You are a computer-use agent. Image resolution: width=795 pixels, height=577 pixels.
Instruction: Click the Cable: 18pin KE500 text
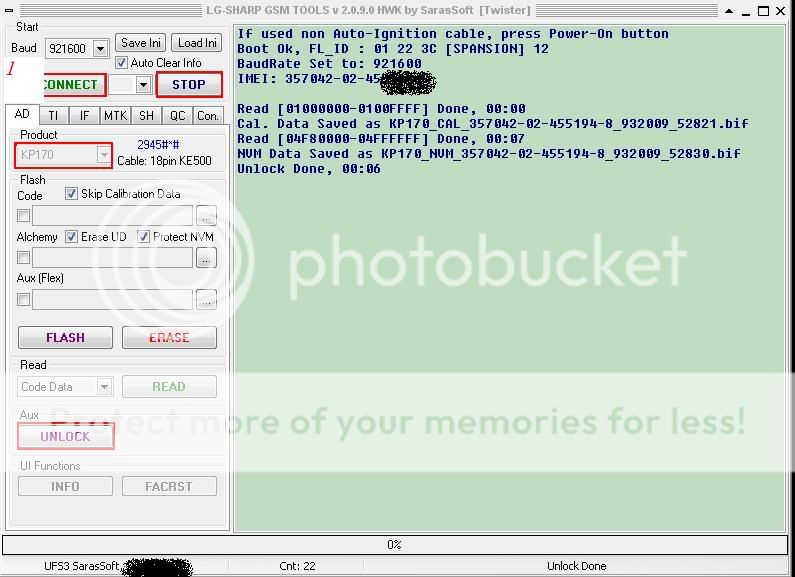click(164, 161)
